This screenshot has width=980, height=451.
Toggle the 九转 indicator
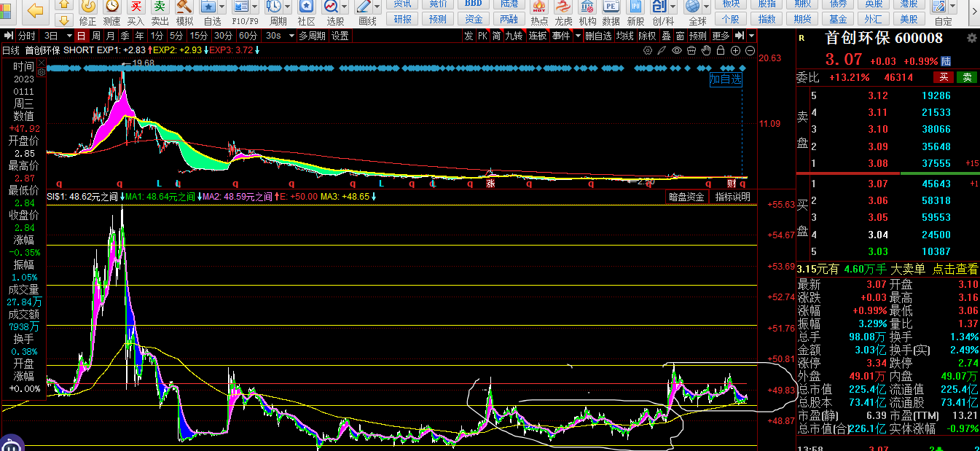tap(514, 36)
